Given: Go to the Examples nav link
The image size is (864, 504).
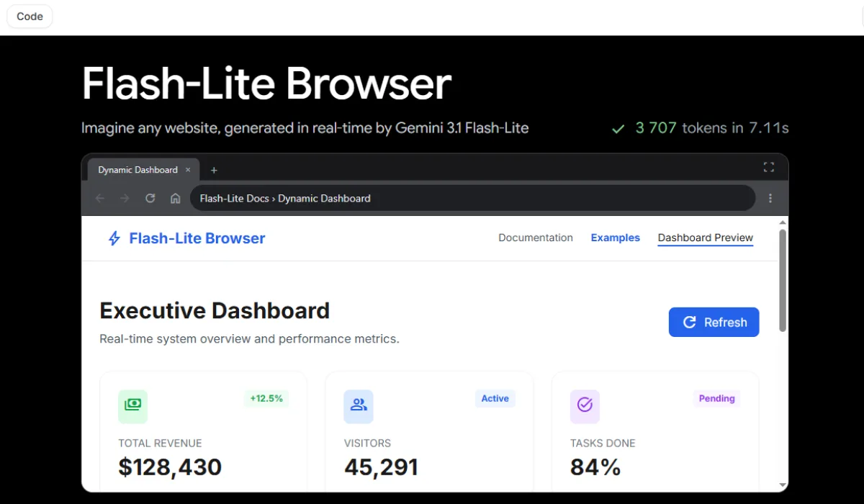Looking at the screenshot, I should [x=615, y=238].
